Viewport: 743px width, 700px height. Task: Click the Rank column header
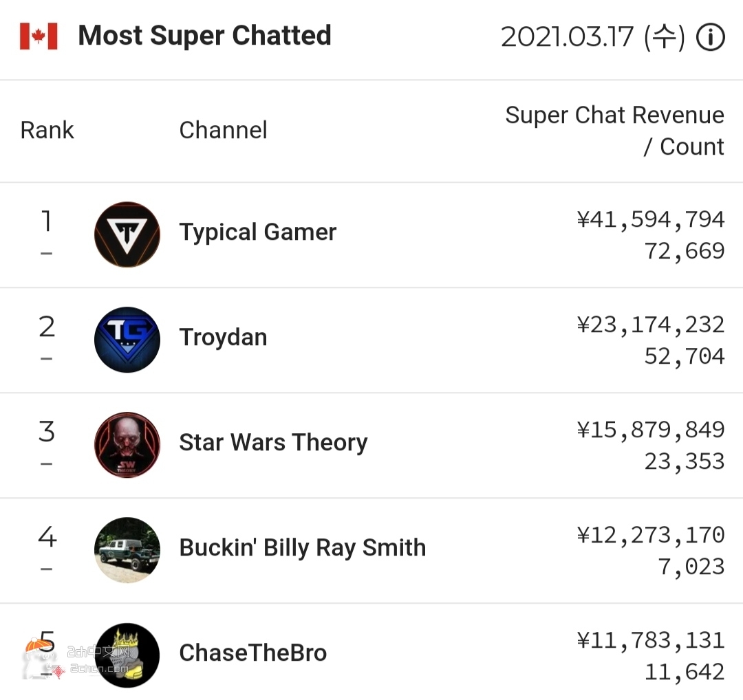click(47, 130)
